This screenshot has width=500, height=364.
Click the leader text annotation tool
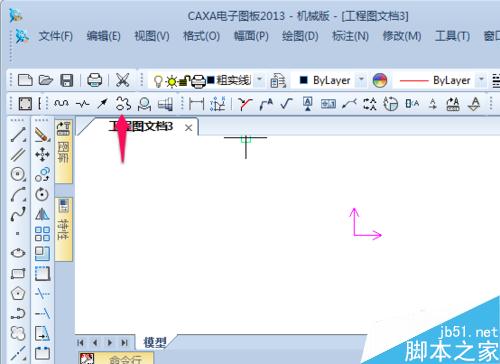[266, 104]
